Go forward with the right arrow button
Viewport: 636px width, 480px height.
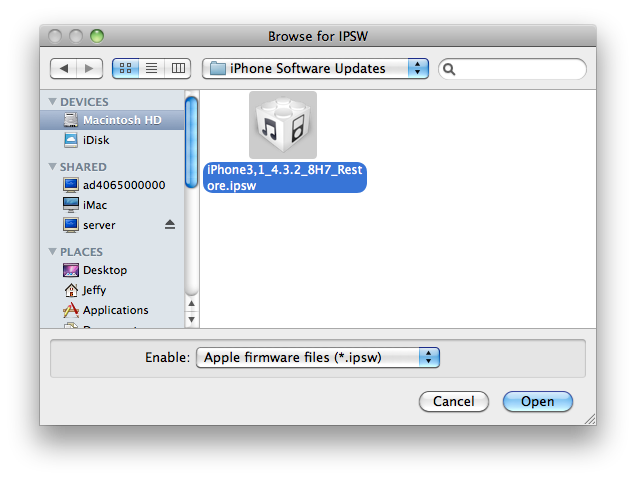pyautogui.click(x=90, y=69)
